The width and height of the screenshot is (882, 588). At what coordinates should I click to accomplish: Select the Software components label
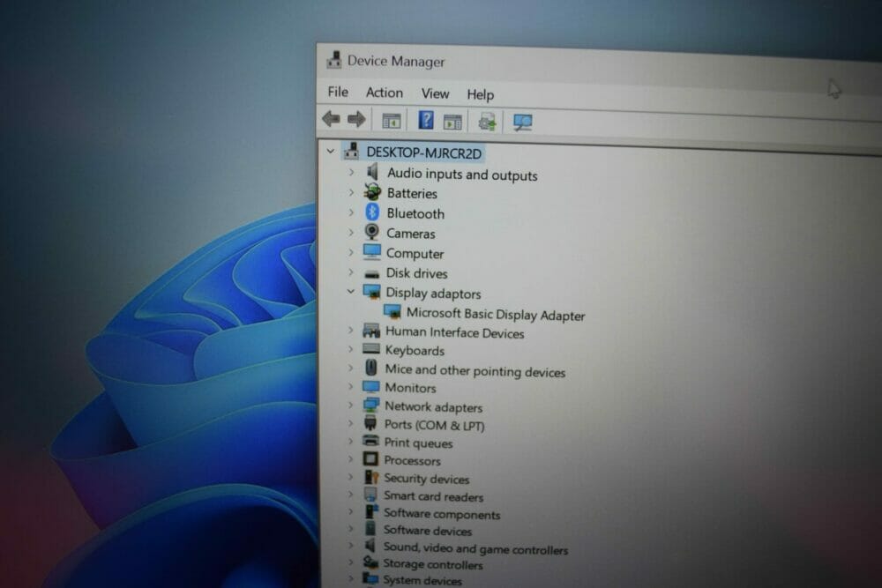pyautogui.click(x=442, y=514)
